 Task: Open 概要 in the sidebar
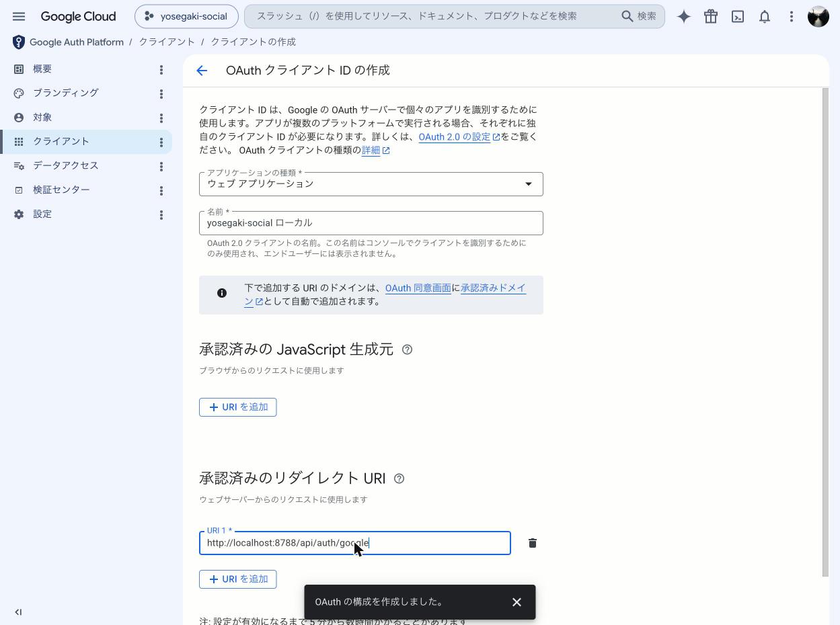tap(42, 69)
